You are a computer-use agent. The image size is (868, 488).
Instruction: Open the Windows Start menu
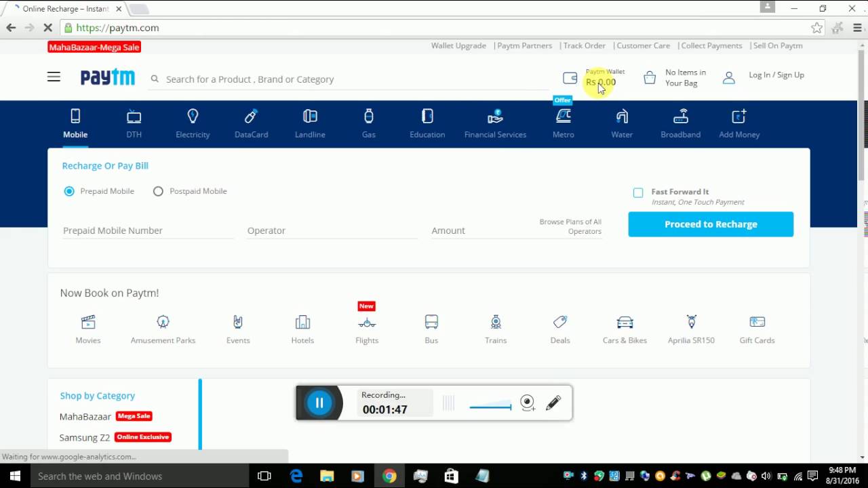coord(15,476)
